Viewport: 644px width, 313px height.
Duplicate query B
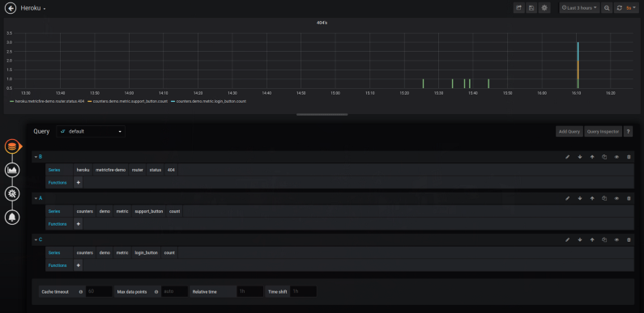click(x=604, y=157)
